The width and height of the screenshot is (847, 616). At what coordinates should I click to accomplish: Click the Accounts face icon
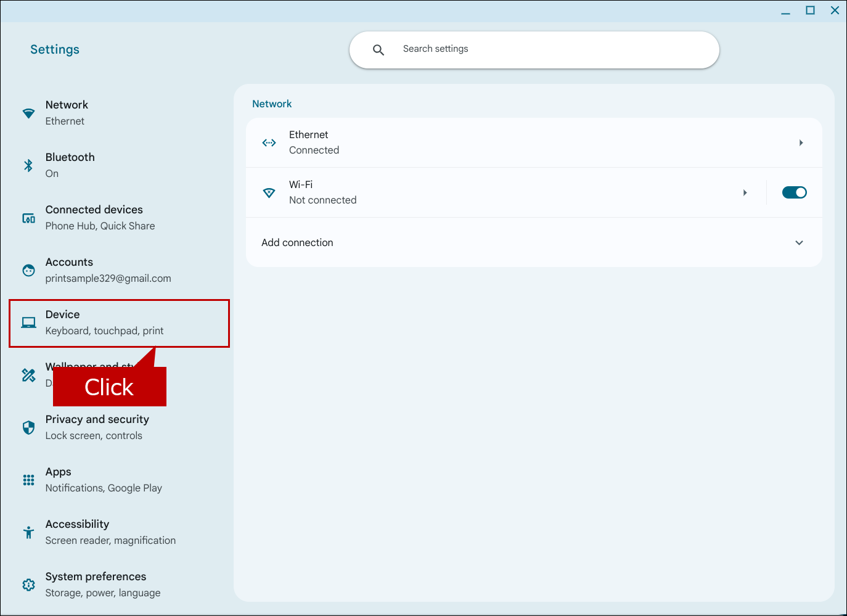pyautogui.click(x=28, y=270)
